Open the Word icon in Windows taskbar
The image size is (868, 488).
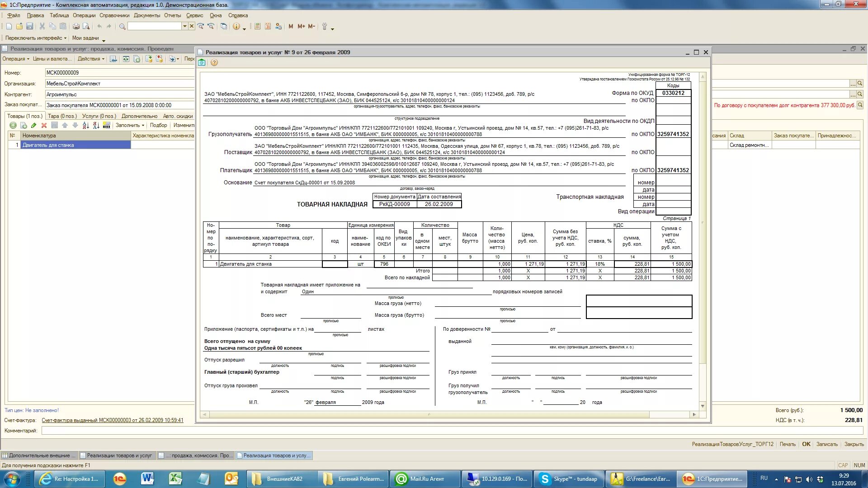pyautogui.click(x=147, y=479)
